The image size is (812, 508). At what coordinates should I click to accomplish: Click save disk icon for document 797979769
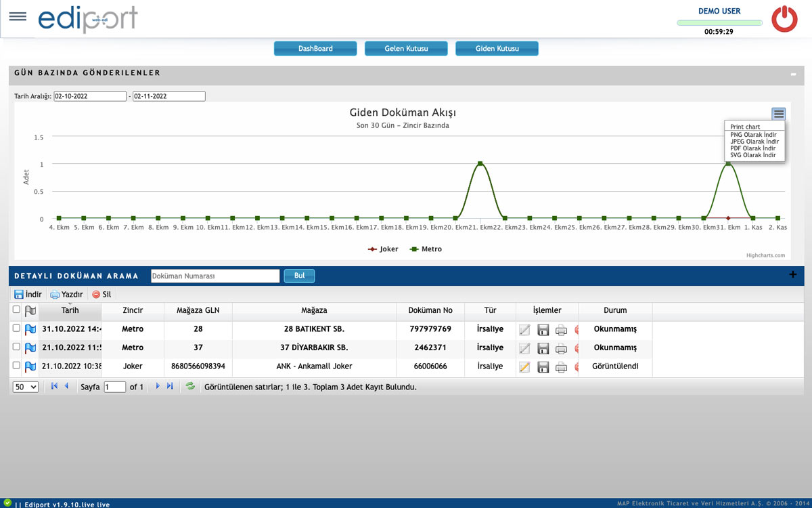tap(543, 330)
